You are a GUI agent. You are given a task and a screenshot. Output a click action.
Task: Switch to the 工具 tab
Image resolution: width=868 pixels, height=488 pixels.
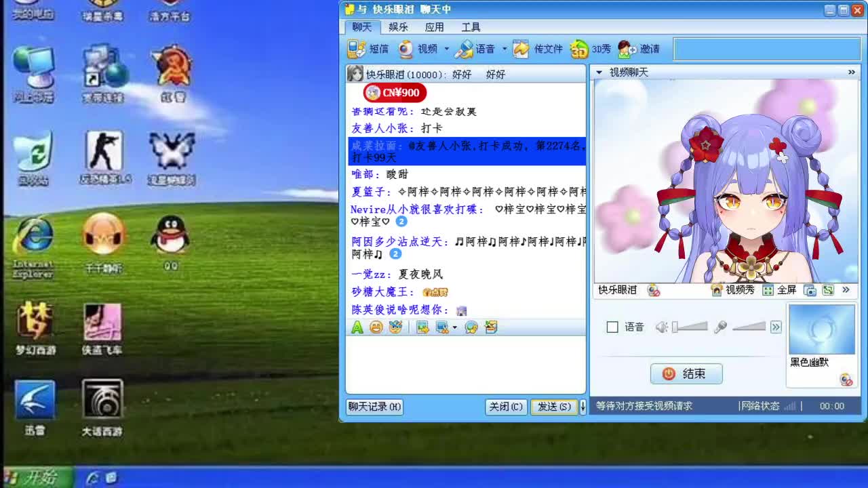tap(471, 27)
